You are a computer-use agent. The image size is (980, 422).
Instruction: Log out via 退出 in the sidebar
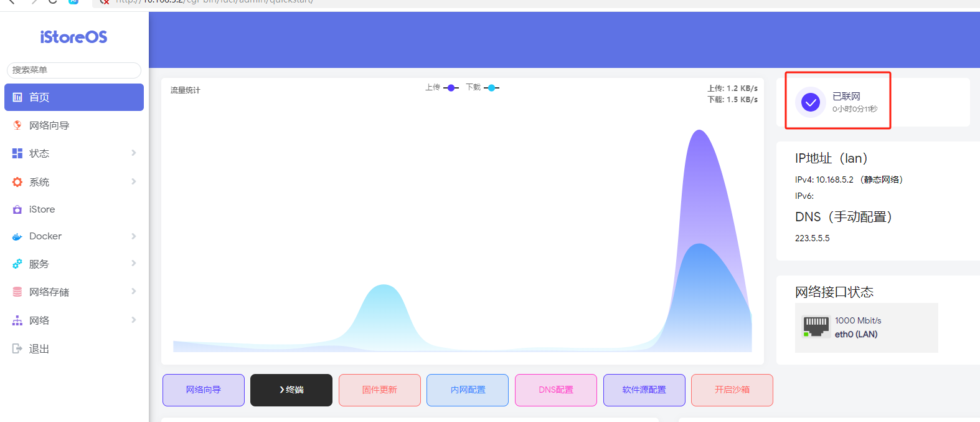point(39,349)
